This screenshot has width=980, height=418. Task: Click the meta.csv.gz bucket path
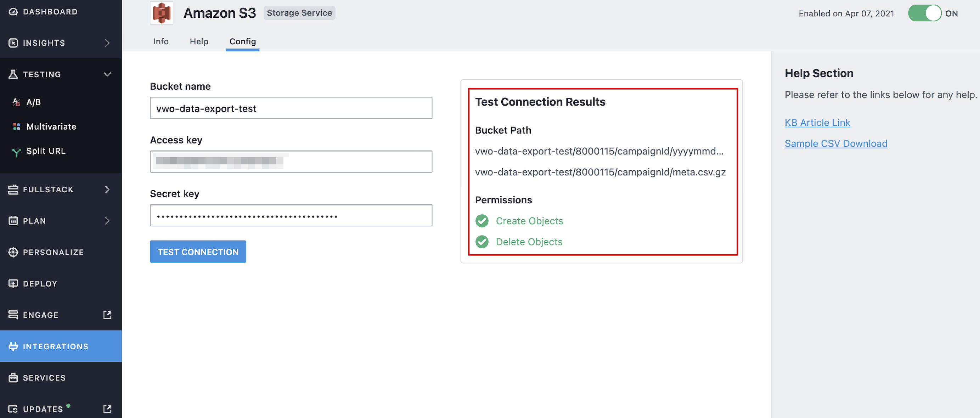(600, 172)
